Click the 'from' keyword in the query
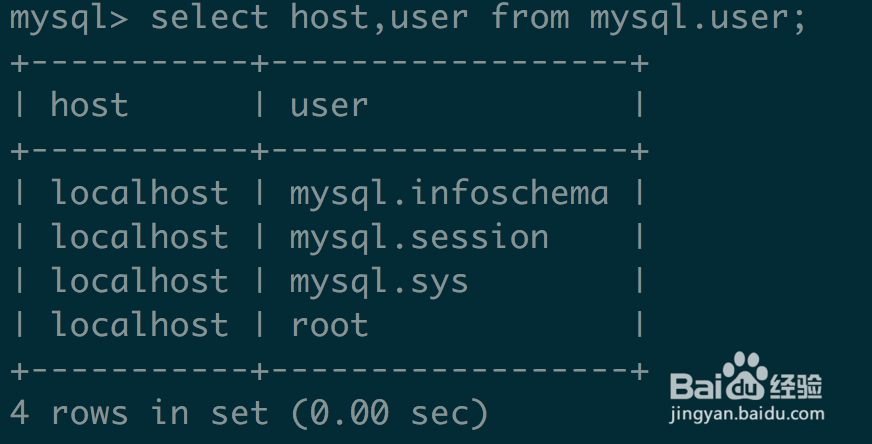Viewport: 872px width, 444px height. tap(530, 16)
